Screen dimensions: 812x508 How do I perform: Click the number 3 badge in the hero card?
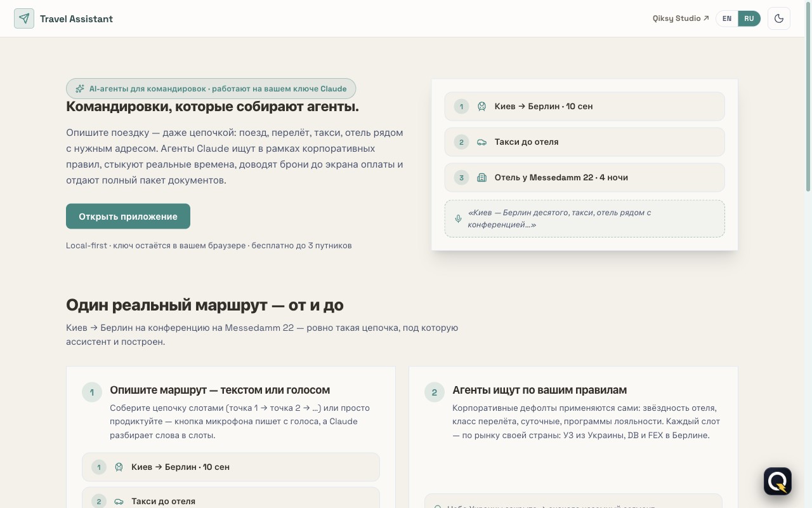(x=462, y=177)
